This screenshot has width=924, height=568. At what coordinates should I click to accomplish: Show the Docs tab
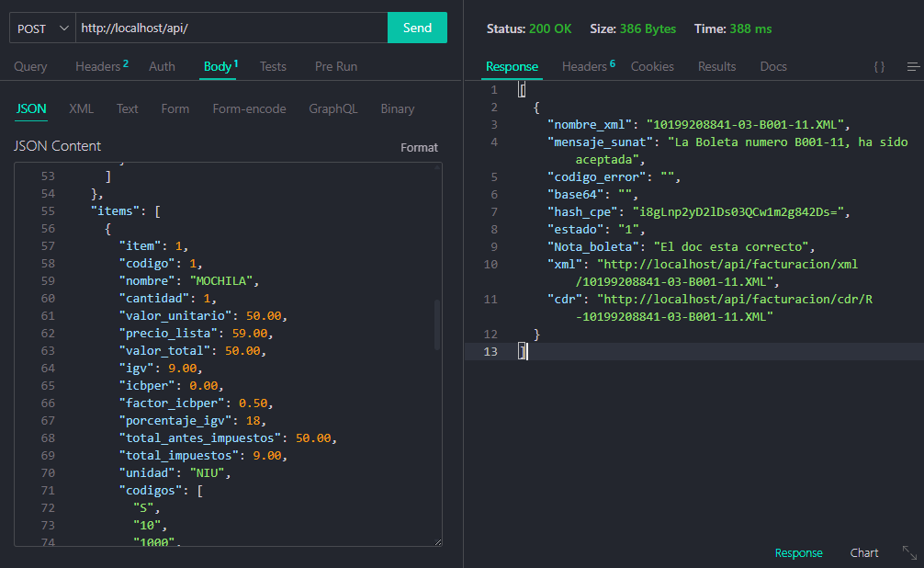point(772,66)
